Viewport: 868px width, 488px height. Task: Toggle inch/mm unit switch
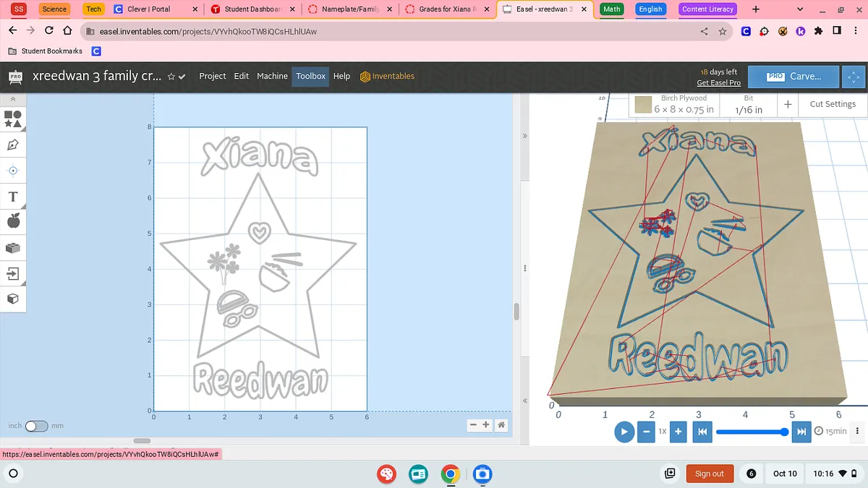click(x=36, y=426)
